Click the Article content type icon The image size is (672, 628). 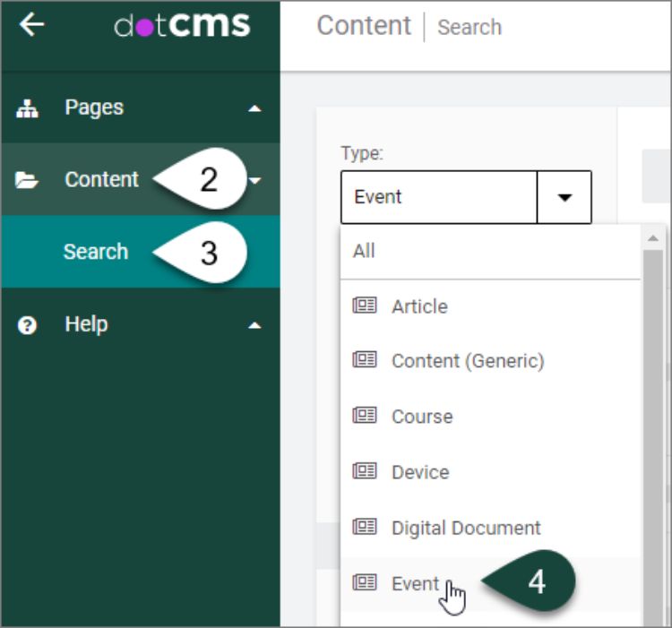pyautogui.click(x=365, y=305)
